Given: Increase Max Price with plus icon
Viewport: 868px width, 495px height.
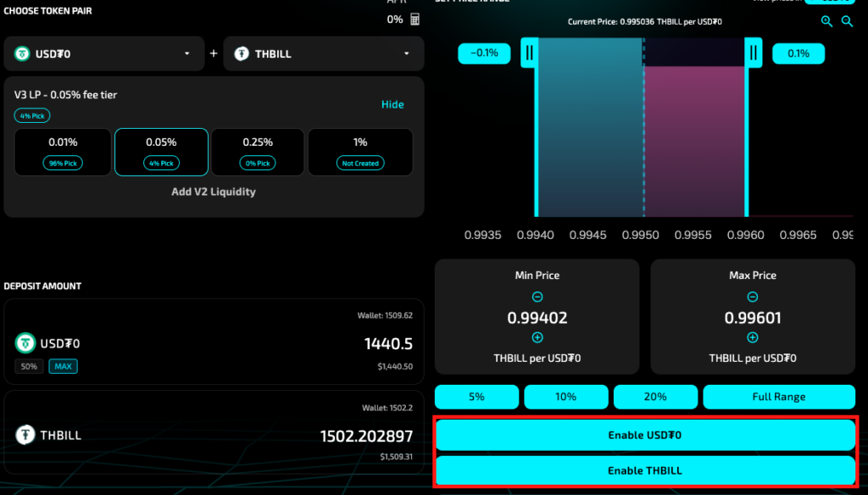Looking at the screenshot, I should 753,337.
